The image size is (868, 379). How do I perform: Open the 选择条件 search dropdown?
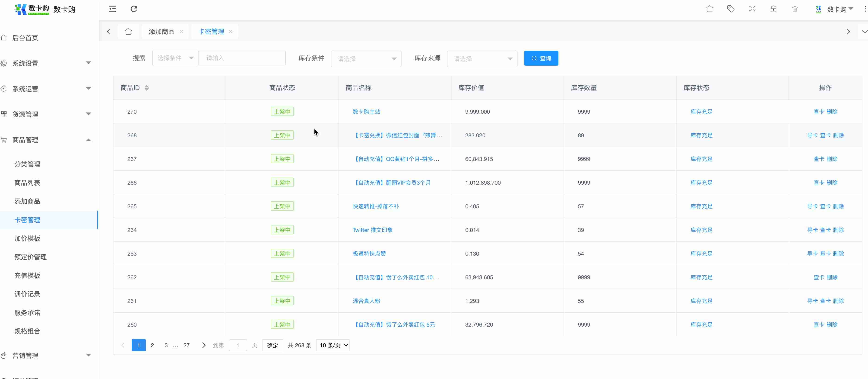175,58
